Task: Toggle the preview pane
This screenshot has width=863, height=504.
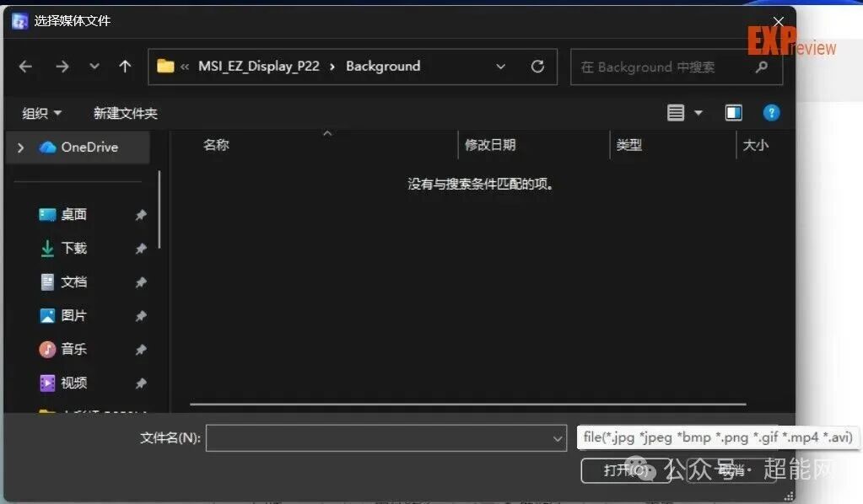Action: pyautogui.click(x=733, y=113)
